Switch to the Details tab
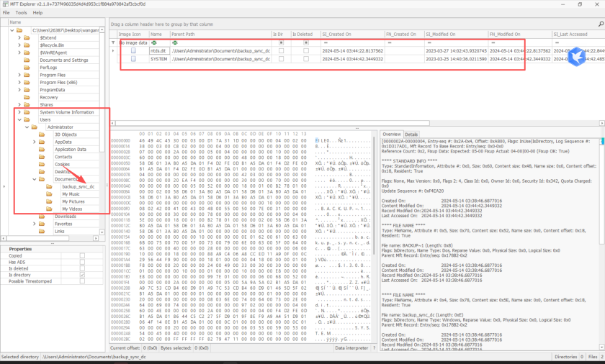The height and width of the screenshot is (364, 605). coord(411,135)
